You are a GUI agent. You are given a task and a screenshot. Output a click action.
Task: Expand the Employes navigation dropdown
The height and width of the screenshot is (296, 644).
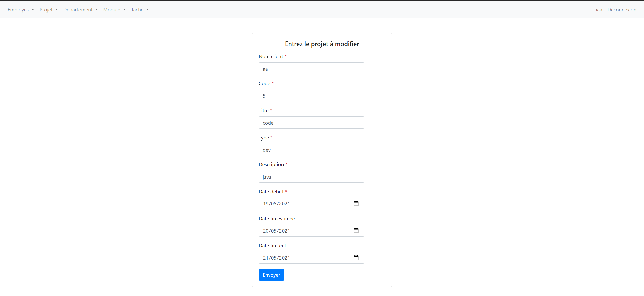pyautogui.click(x=21, y=9)
